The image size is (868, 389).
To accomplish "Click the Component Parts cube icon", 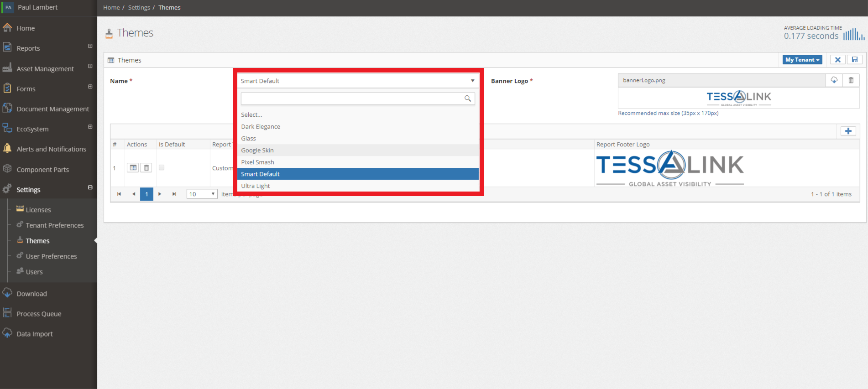I will (7, 169).
